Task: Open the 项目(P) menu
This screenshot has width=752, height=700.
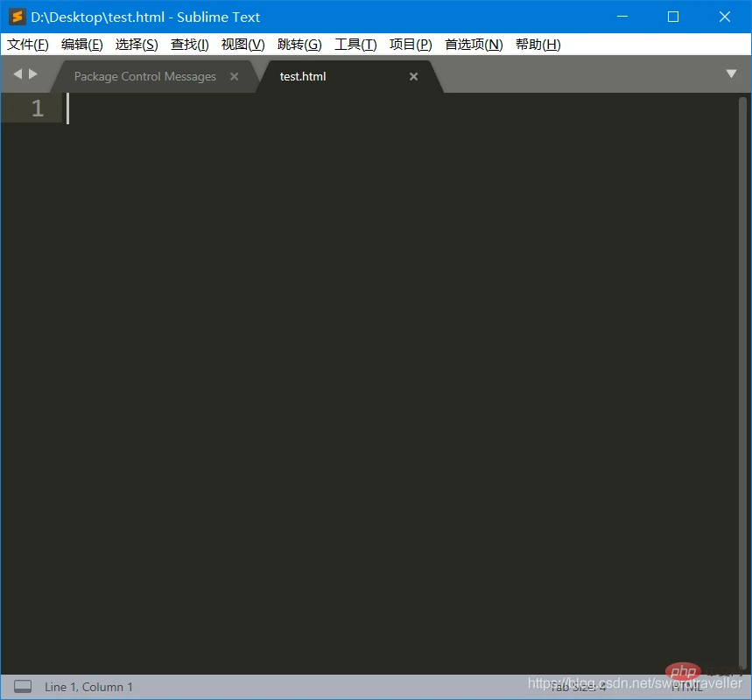Action: pos(411,45)
